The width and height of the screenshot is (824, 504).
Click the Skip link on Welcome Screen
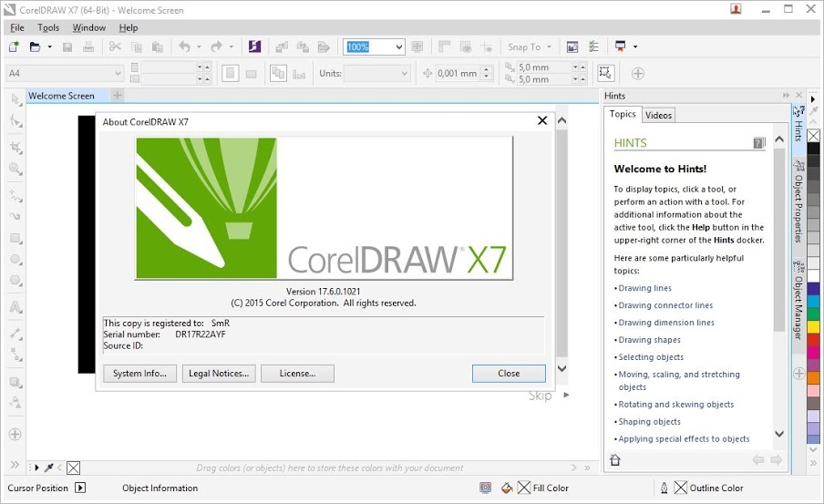point(541,396)
